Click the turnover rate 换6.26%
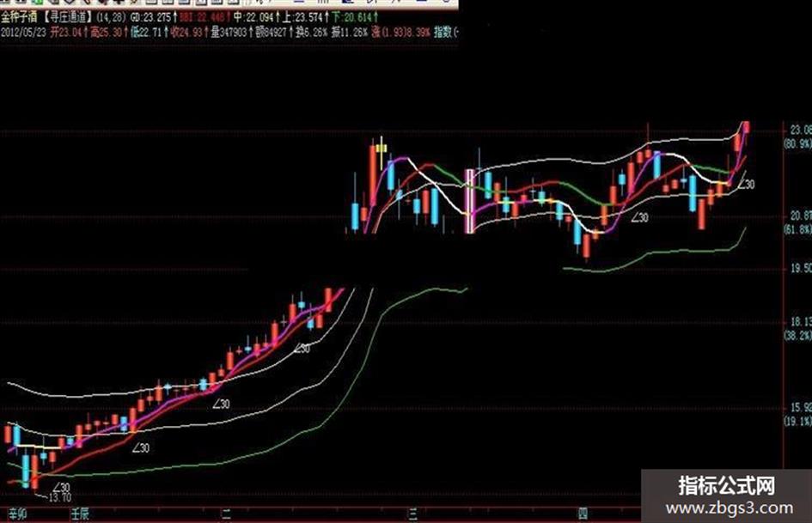Viewport: 812px width, 523px height. click(x=311, y=33)
